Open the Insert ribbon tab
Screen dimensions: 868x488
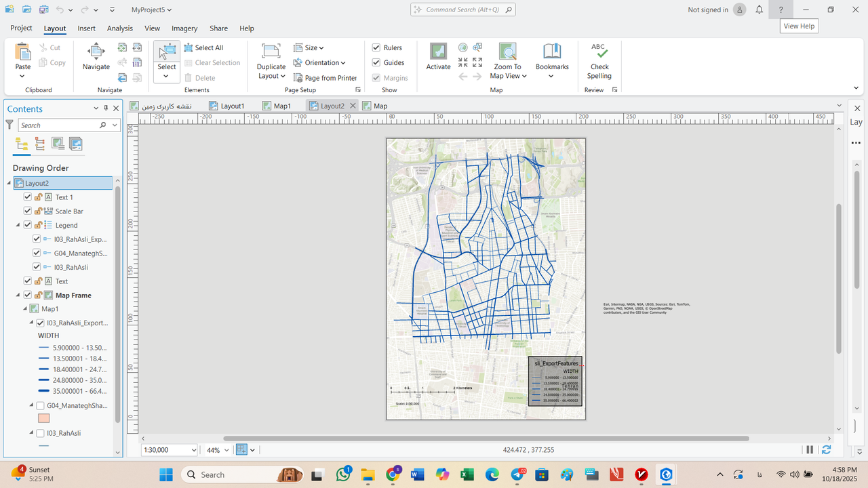click(x=86, y=28)
